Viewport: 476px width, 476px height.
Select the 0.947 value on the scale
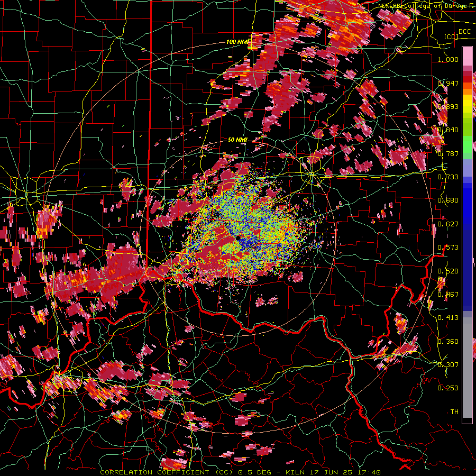[x=448, y=83]
